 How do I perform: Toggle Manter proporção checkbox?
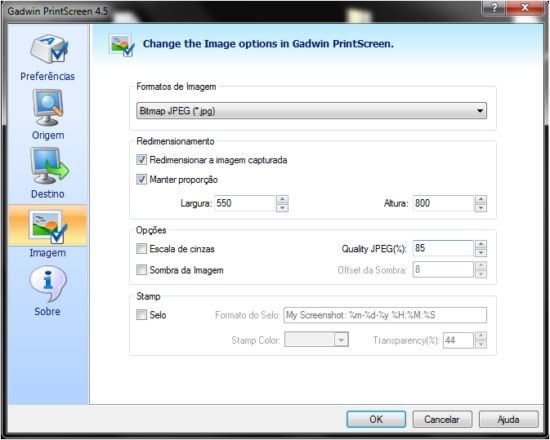point(141,180)
